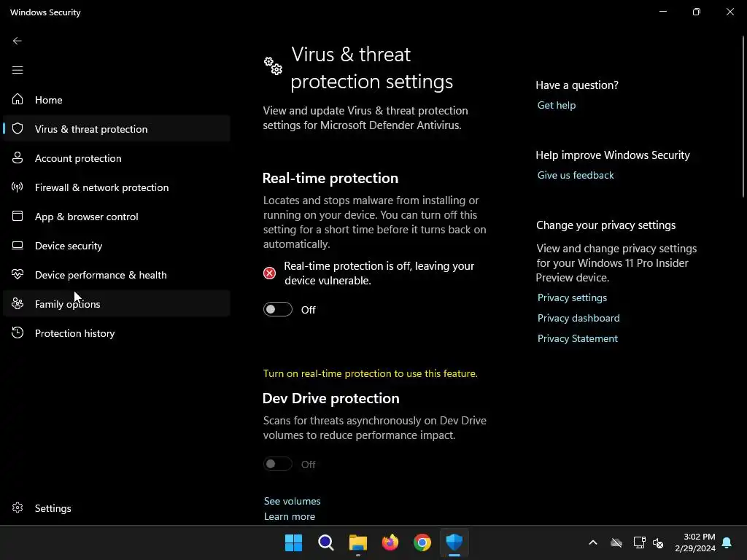
Task: Click 'Virus & threat protection settings' title
Action: click(x=371, y=68)
